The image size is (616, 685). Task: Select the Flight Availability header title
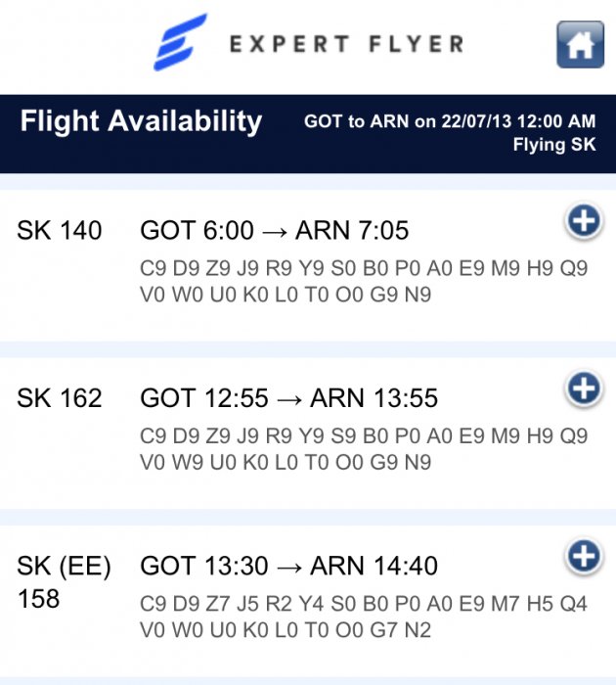tap(141, 121)
